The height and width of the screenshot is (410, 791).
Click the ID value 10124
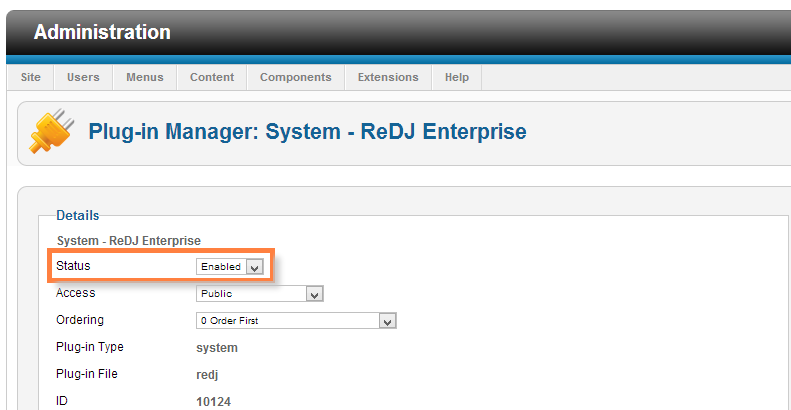point(213,402)
